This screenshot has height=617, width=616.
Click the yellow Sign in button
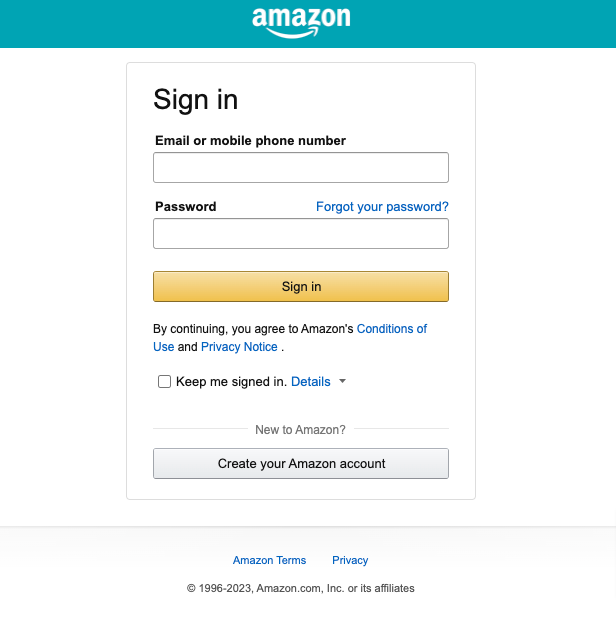301,286
